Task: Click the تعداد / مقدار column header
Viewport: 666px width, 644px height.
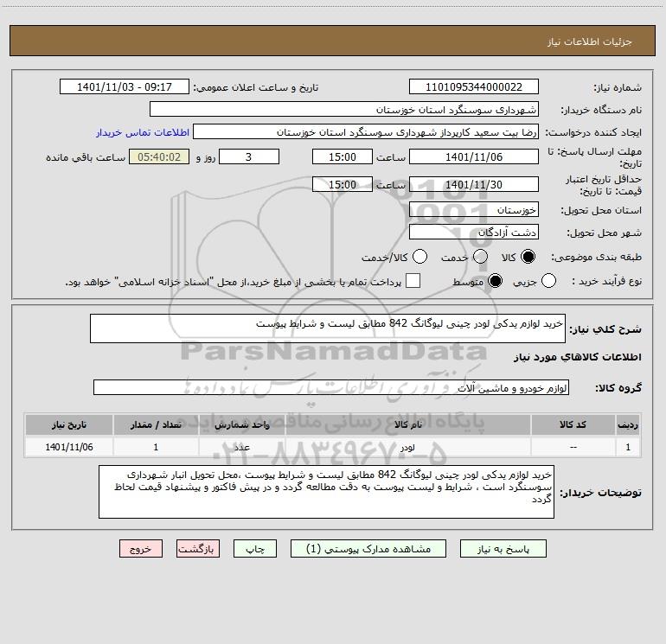Action: pyautogui.click(x=156, y=424)
